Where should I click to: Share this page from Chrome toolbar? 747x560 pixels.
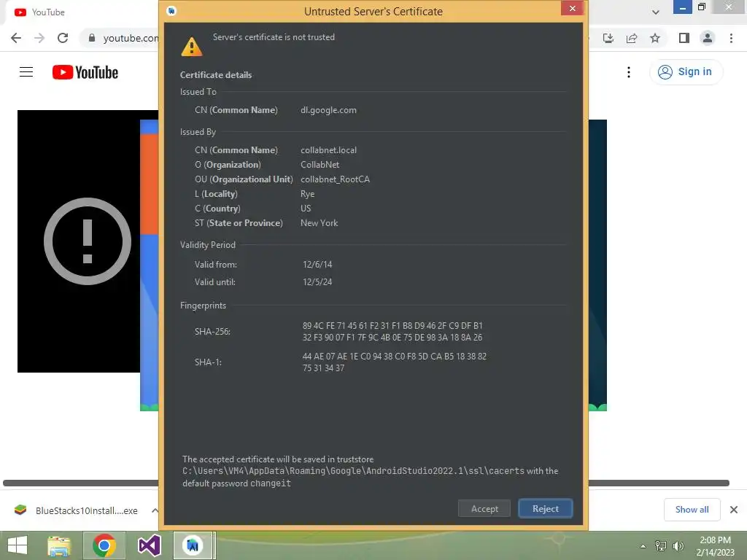click(632, 38)
